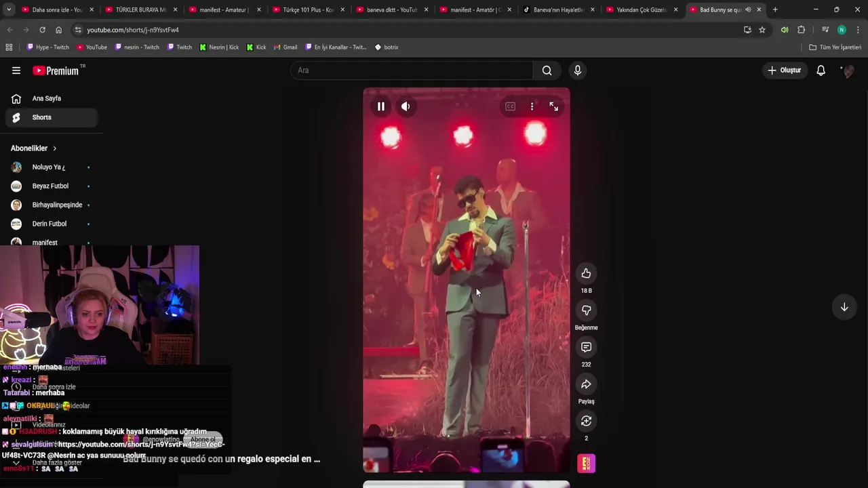Open botrix bookmark
This screenshot has height=488, width=868.
[x=387, y=47]
